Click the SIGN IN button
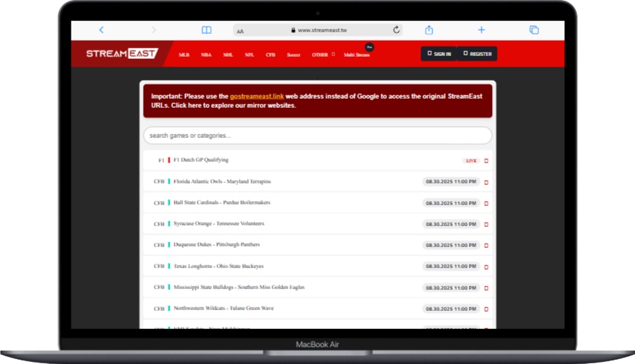Screen dimensions: 635x364 (439, 54)
